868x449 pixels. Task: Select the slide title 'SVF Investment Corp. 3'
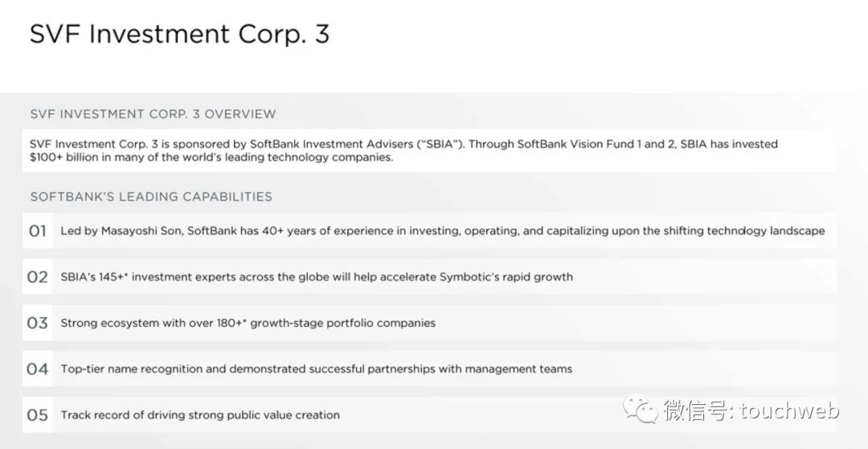click(179, 35)
